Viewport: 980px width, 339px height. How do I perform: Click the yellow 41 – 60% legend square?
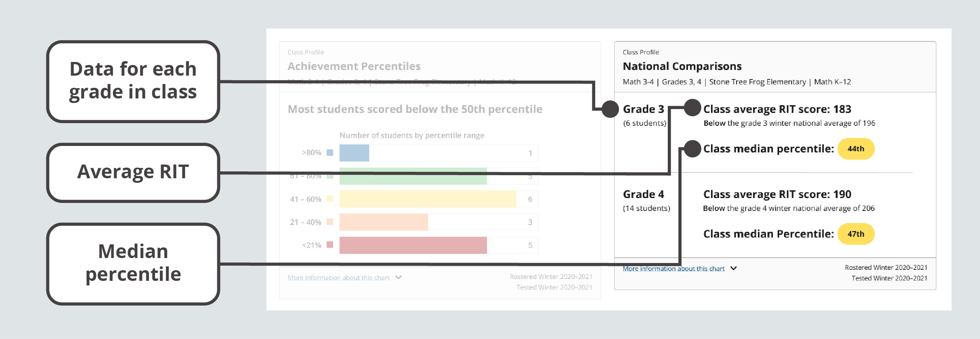point(330,199)
